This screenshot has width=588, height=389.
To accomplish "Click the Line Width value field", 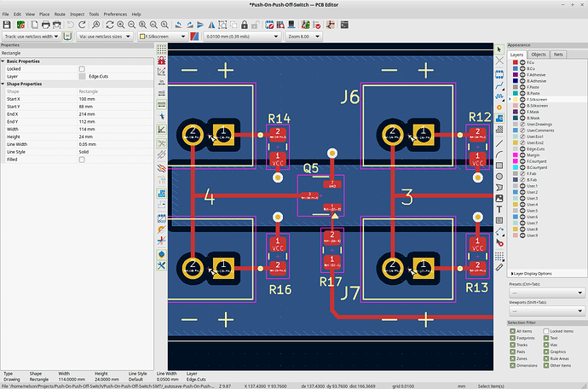I will tap(115, 144).
